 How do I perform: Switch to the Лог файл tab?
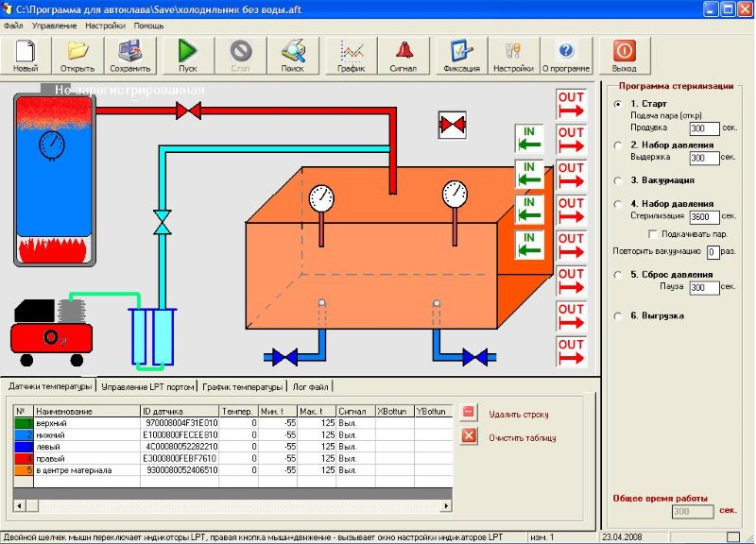tap(310, 387)
